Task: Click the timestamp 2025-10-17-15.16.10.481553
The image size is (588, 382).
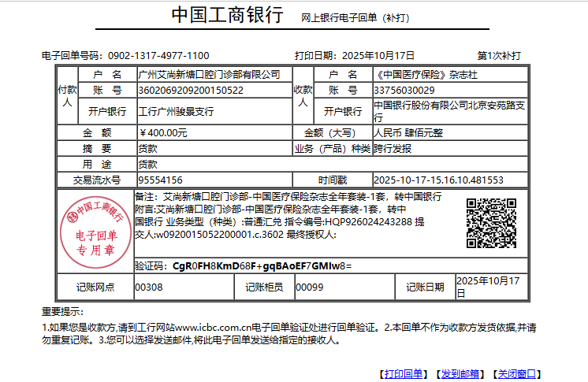Action: click(438, 180)
